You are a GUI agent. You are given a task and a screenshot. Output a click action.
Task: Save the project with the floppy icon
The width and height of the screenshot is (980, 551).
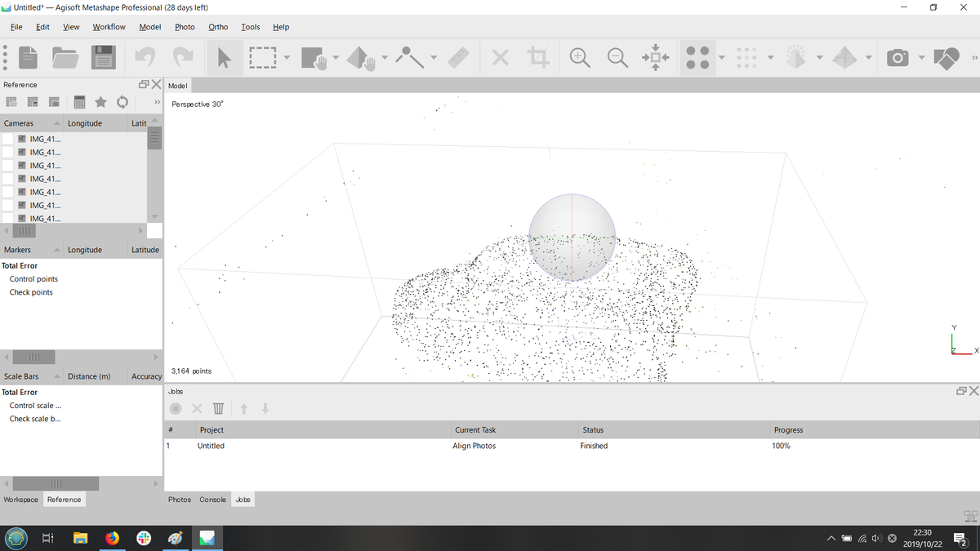[x=103, y=57]
